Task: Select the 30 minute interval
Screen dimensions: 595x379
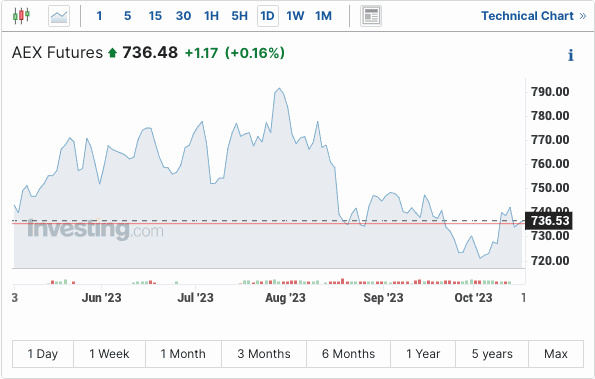Action: (x=183, y=16)
